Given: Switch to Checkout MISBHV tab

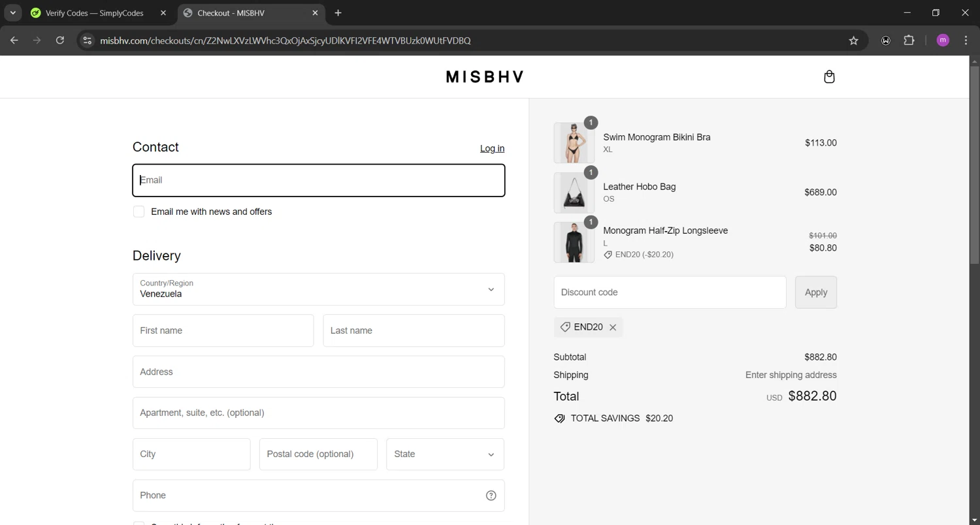Looking at the screenshot, I should 252,13.
